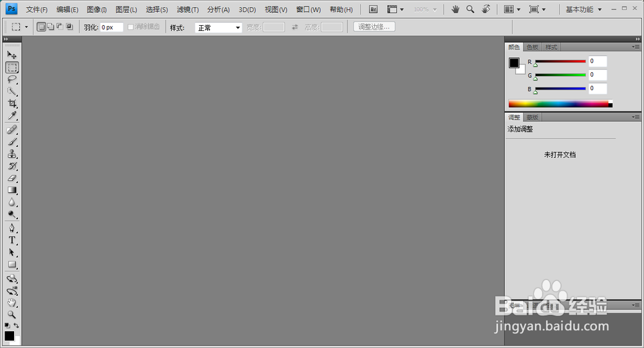This screenshot has height=348, width=644.
Task: Click the swap width and height button
Action: (294, 28)
